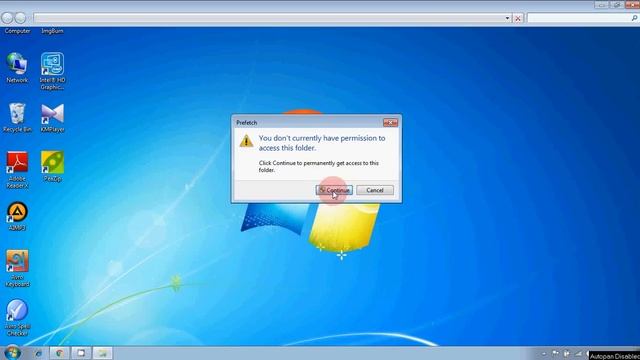Select the Intel HD Graphics desktop shortcut

pos(52,71)
